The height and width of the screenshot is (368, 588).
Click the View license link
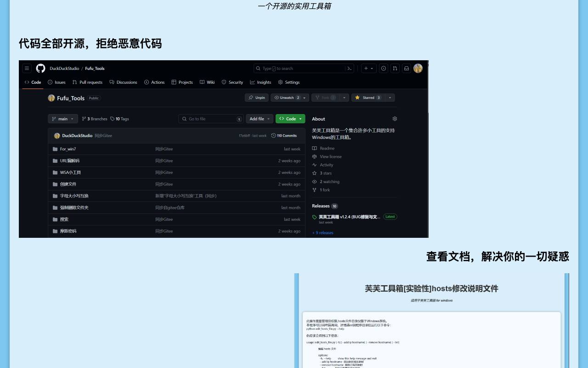(x=331, y=157)
